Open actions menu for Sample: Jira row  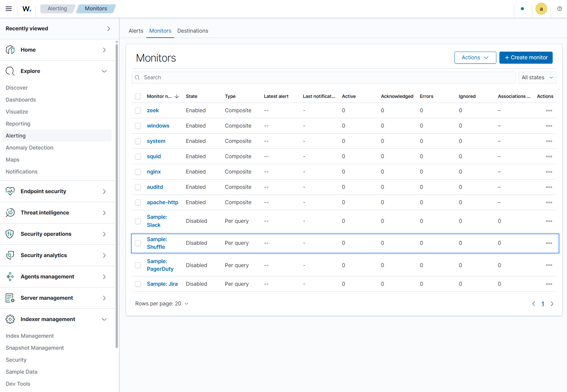pyautogui.click(x=549, y=284)
